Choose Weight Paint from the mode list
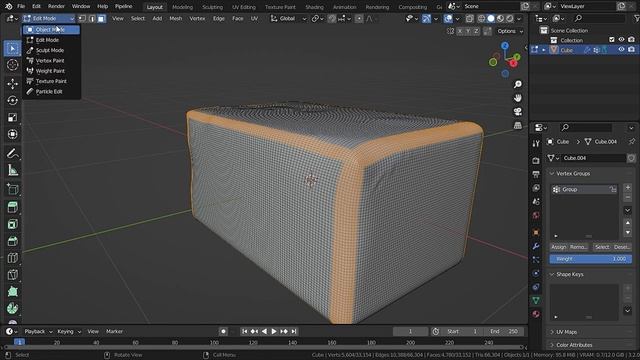640x360 pixels. click(51, 71)
